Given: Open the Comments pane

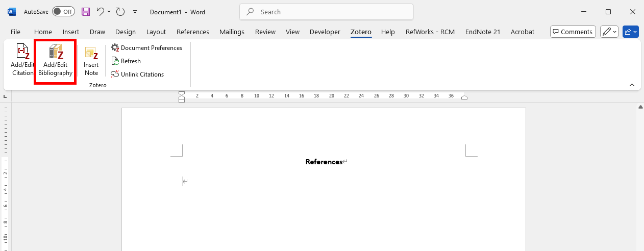Looking at the screenshot, I should pyautogui.click(x=573, y=32).
